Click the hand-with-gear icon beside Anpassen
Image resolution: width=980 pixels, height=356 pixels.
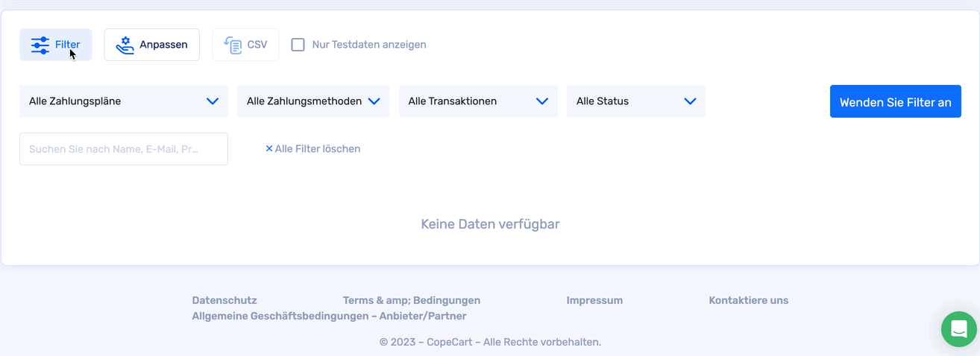coord(125,45)
